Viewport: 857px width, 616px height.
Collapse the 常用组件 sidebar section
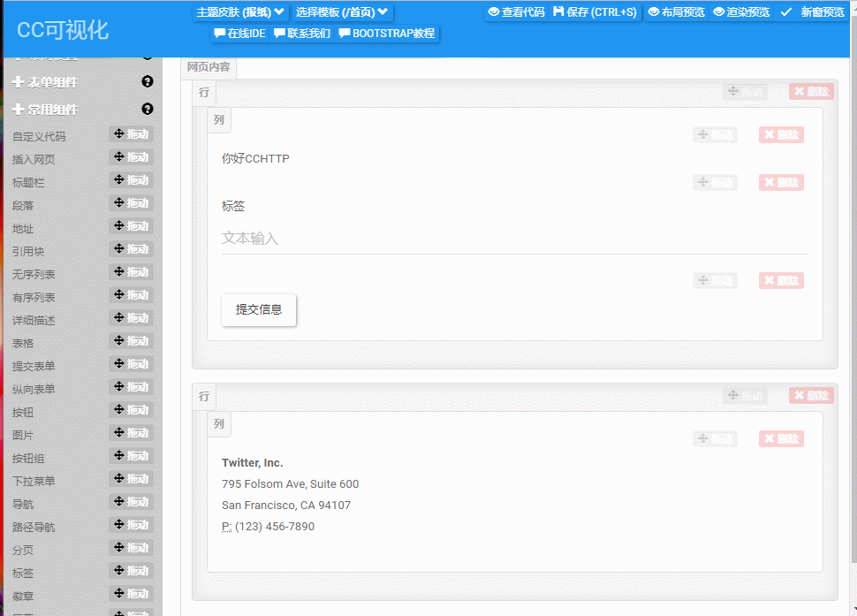pos(53,110)
